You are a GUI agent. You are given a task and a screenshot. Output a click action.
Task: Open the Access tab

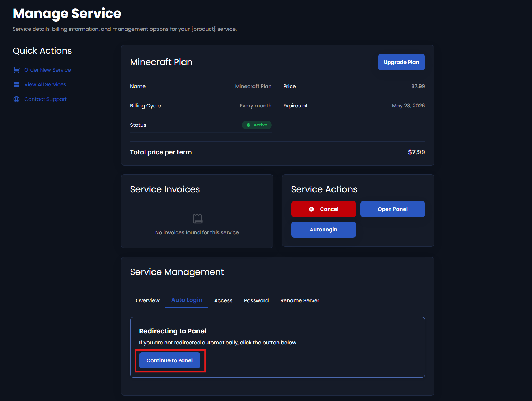tap(223, 300)
